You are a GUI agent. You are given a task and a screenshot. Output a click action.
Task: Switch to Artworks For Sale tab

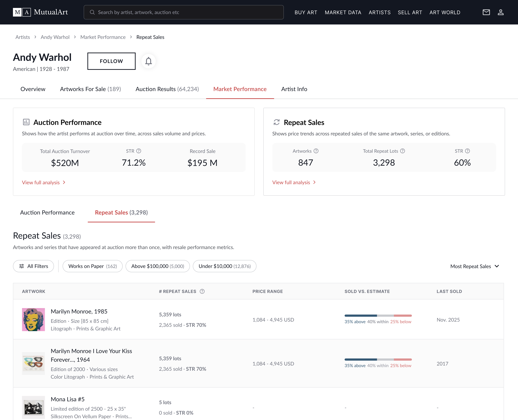90,89
